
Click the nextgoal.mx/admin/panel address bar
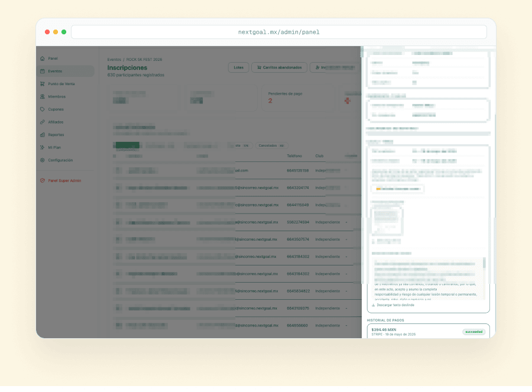coord(279,32)
